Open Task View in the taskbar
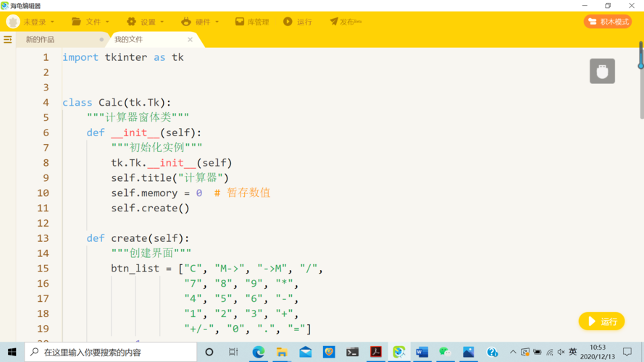Viewport: 644px width, 362px height. [233, 352]
